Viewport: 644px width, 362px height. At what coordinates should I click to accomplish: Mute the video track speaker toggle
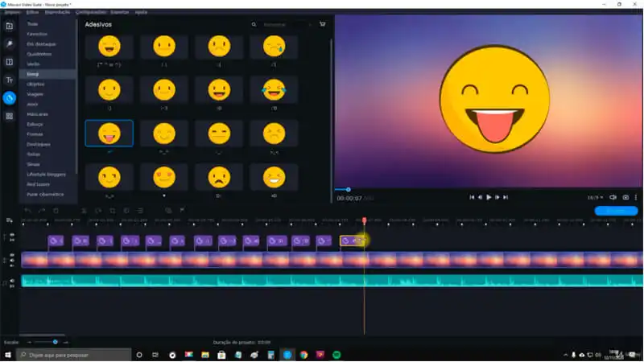pos(12,260)
